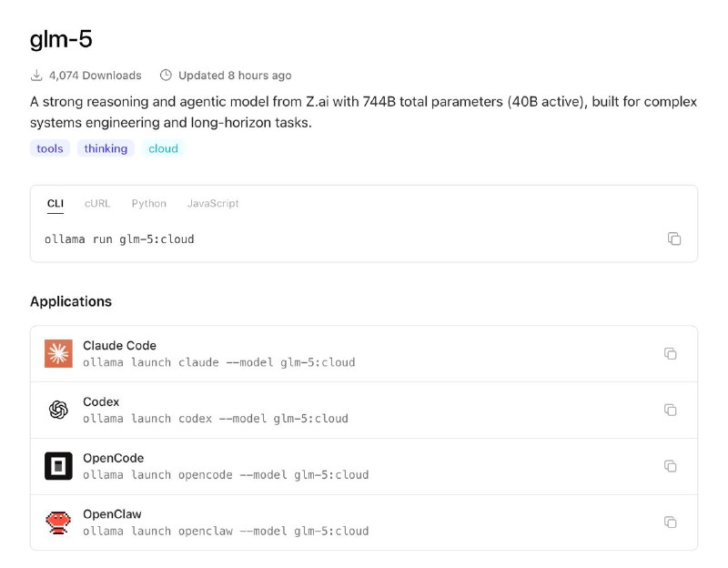Screen dimensions: 728x568
Task: Click the Codex app logo icon
Action: click(58, 410)
